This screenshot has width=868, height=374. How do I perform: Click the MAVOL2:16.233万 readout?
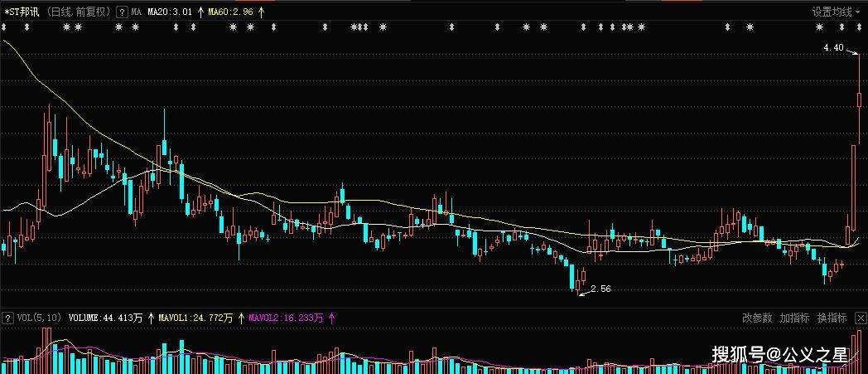point(286,318)
